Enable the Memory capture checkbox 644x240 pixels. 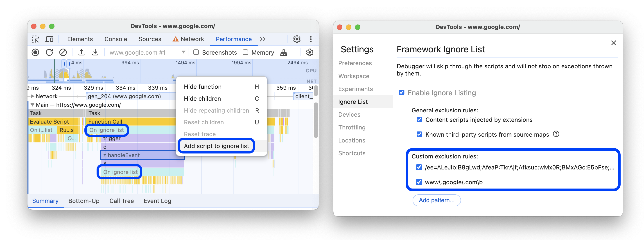(x=245, y=52)
